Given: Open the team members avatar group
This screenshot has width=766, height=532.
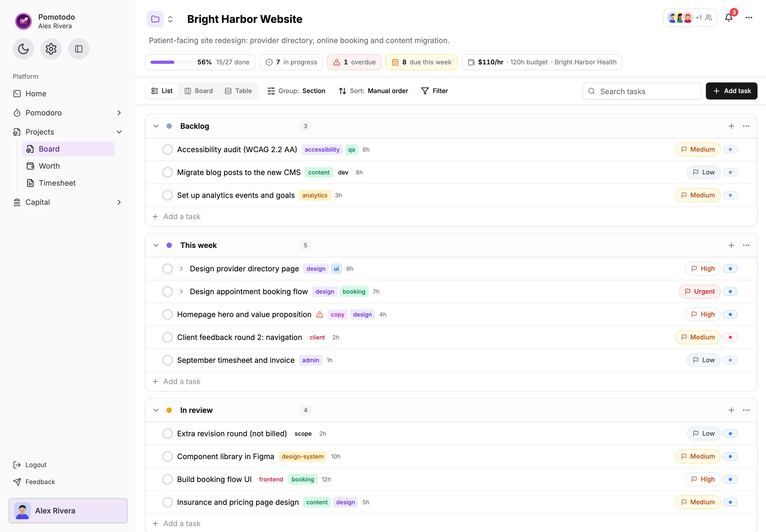Looking at the screenshot, I should coord(690,18).
